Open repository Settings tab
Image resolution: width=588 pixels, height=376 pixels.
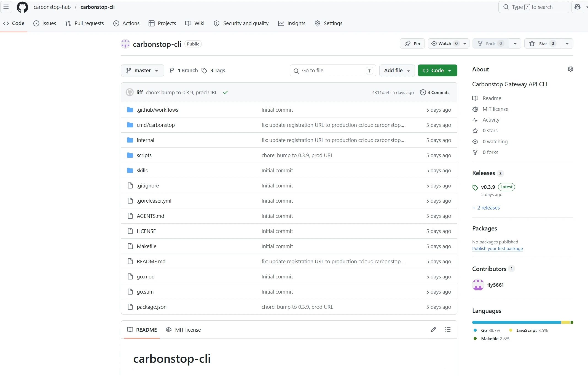[x=329, y=23]
